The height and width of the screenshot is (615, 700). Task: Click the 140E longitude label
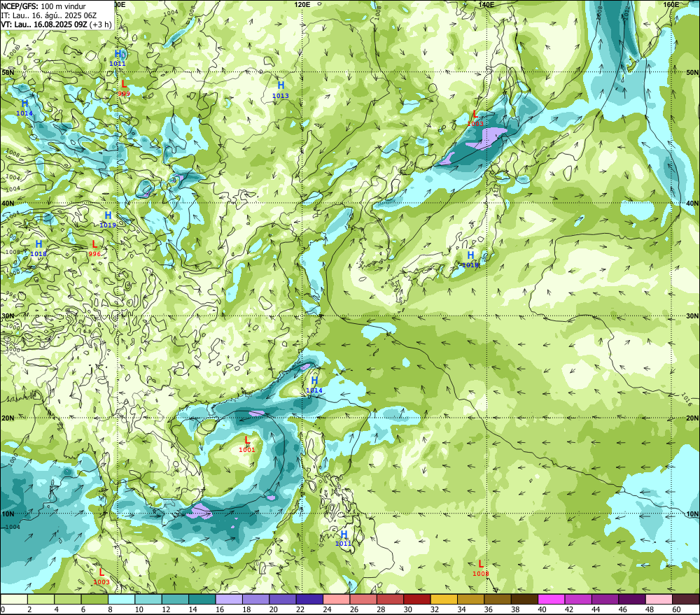pyautogui.click(x=486, y=4)
